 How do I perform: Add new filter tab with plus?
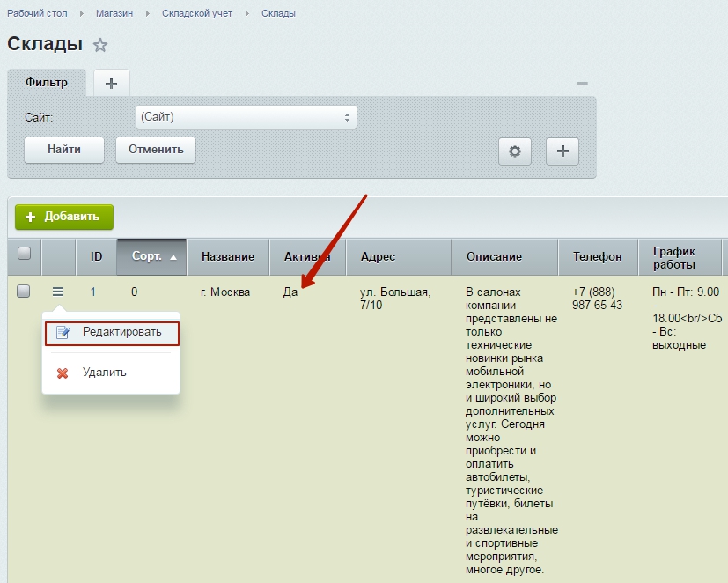(x=111, y=83)
